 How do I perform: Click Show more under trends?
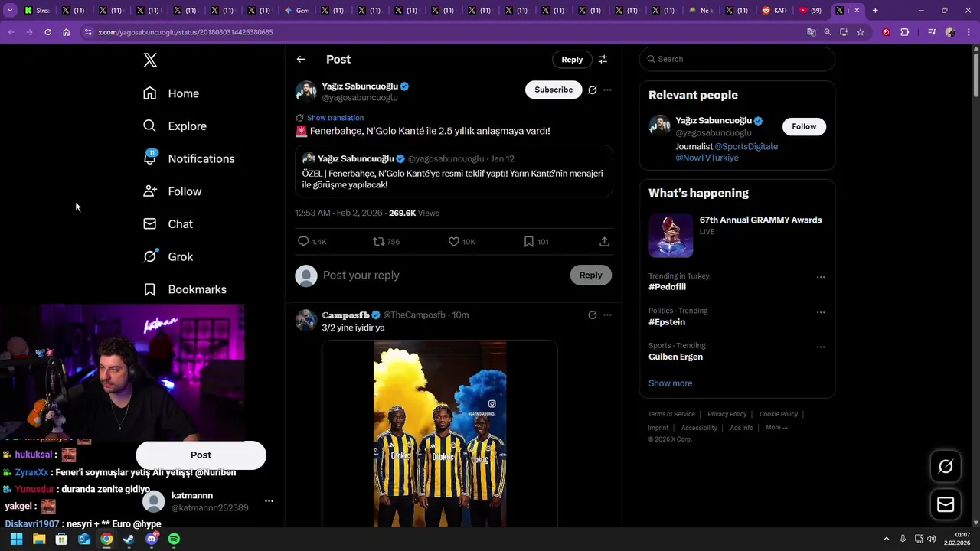(670, 383)
